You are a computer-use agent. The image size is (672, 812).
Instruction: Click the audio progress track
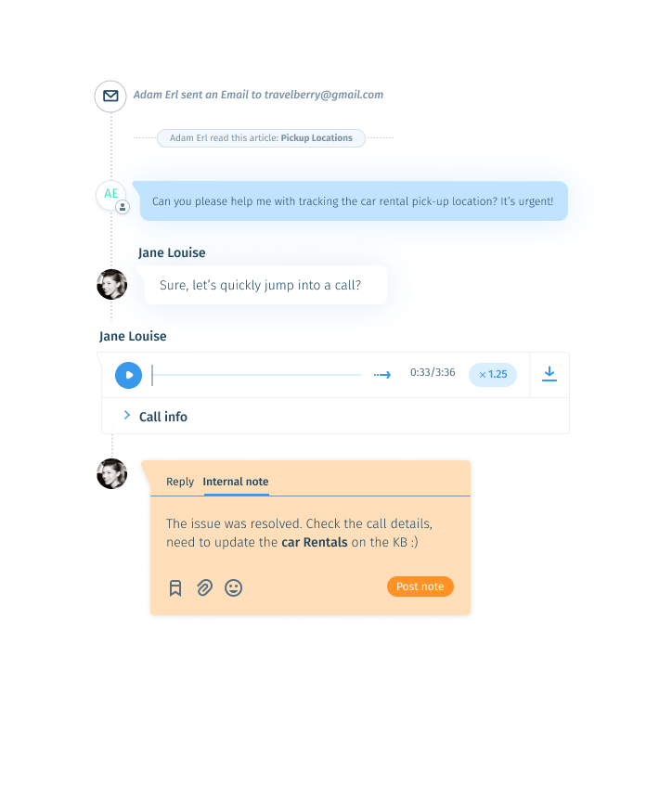tap(256, 375)
